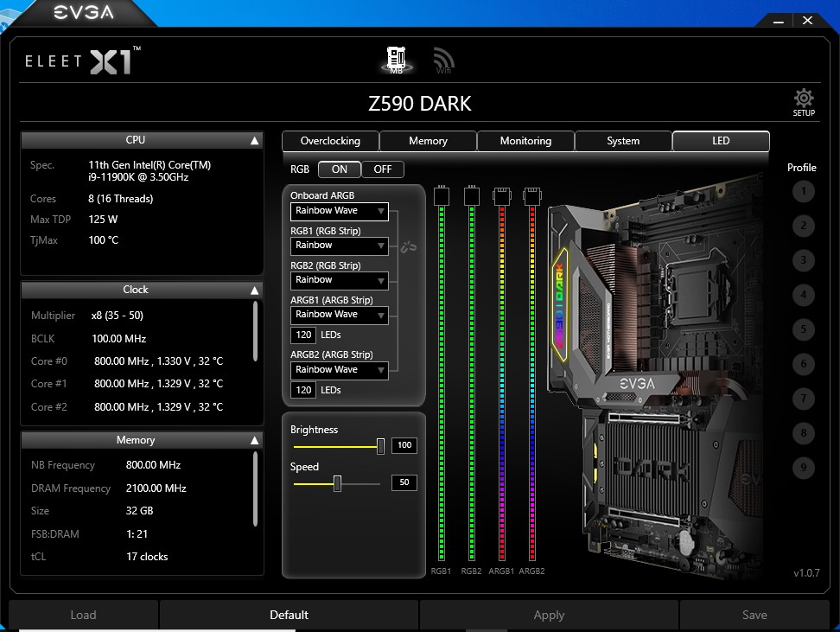Turn RGB lighting ON
840x632 pixels.
point(340,169)
